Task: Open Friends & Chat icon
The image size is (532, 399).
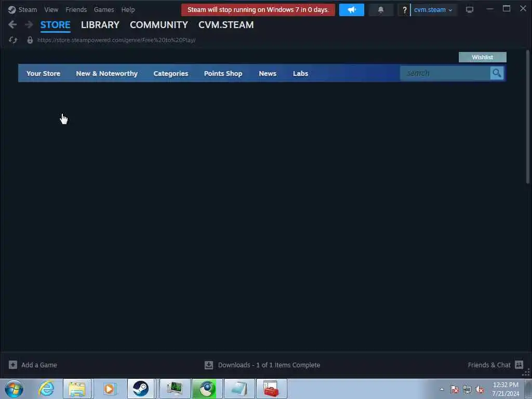Action: pos(519,365)
